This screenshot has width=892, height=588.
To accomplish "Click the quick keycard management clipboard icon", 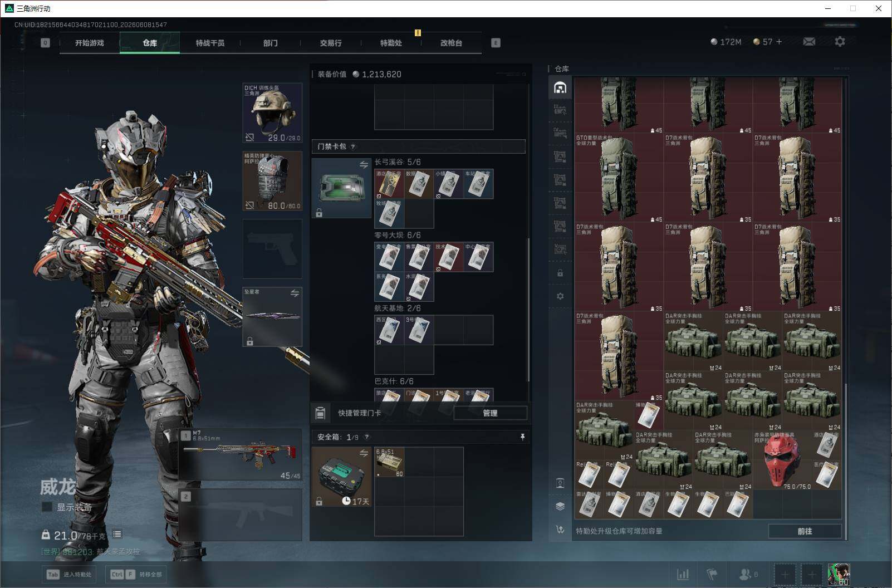I will coord(320,413).
